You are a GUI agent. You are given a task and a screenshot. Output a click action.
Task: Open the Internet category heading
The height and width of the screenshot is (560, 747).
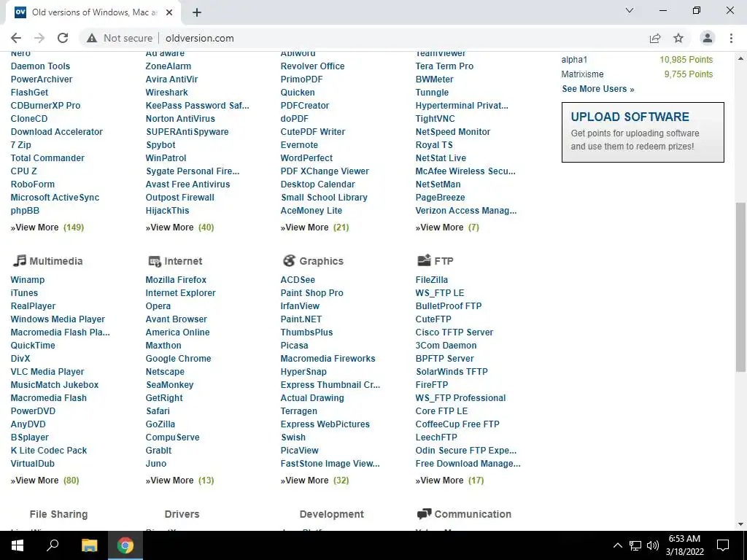(x=183, y=261)
